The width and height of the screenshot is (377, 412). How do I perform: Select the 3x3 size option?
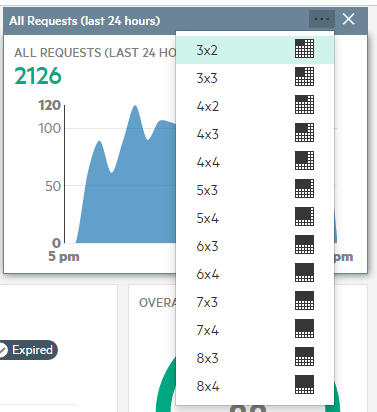[255, 78]
